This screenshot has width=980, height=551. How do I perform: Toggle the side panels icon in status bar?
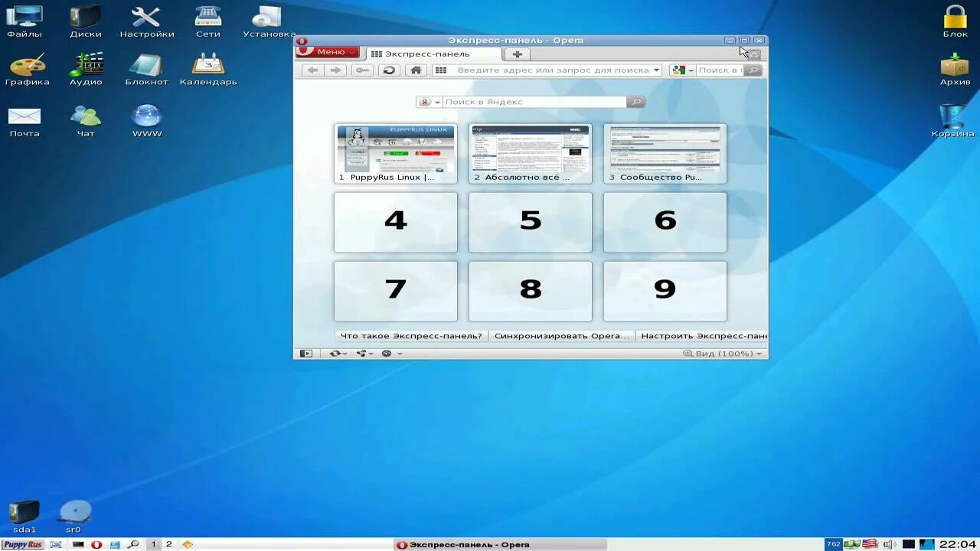306,353
